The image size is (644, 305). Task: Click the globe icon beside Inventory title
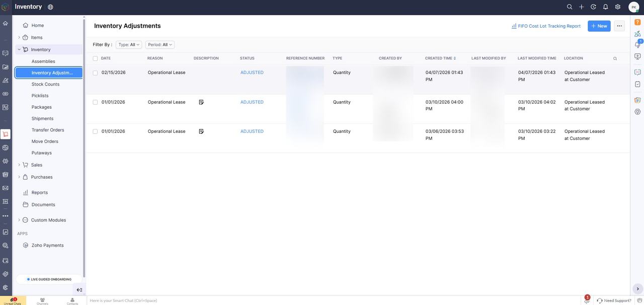tap(50, 7)
